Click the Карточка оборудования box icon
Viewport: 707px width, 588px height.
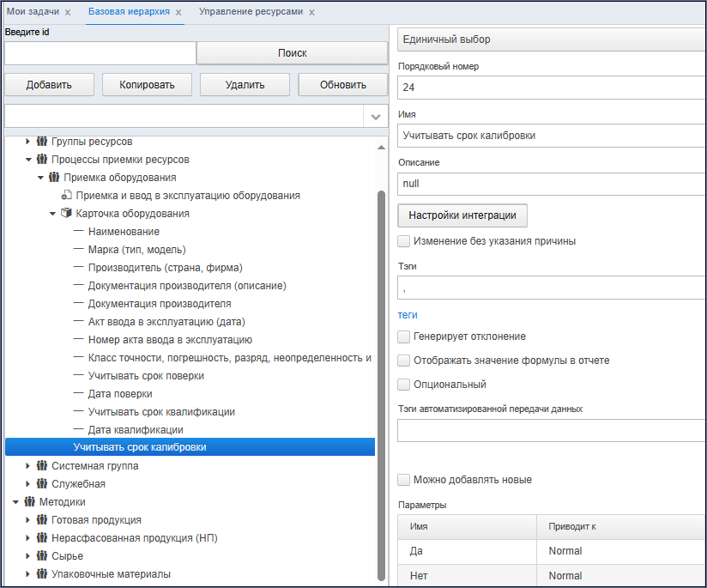click(x=66, y=214)
